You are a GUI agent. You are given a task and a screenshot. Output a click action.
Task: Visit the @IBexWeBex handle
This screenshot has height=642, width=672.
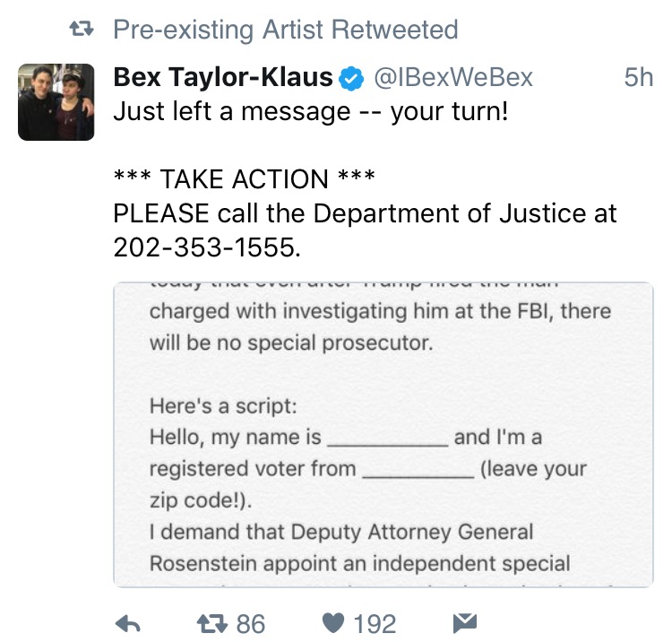(453, 78)
